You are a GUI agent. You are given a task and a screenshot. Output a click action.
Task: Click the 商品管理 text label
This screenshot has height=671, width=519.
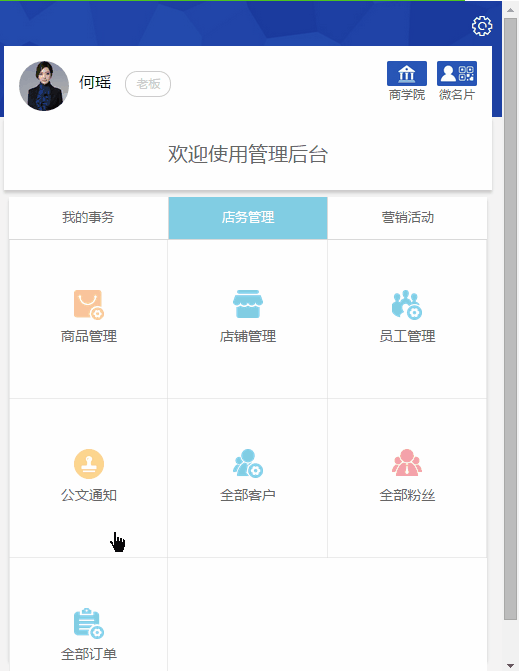coord(89,336)
